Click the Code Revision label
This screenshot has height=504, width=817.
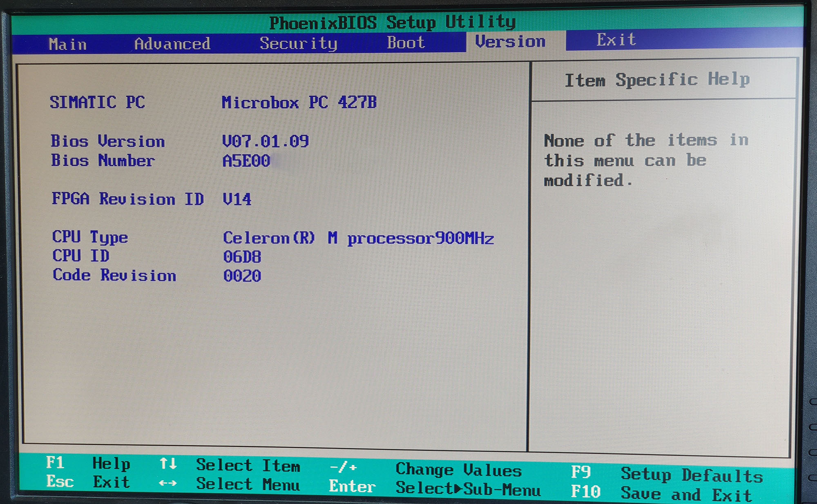point(114,275)
